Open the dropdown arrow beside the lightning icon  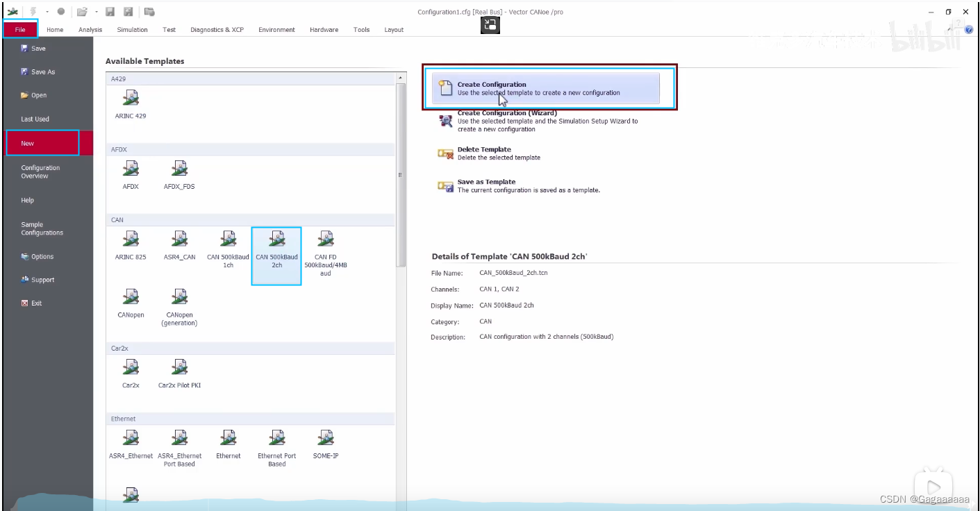(x=47, y=12)
